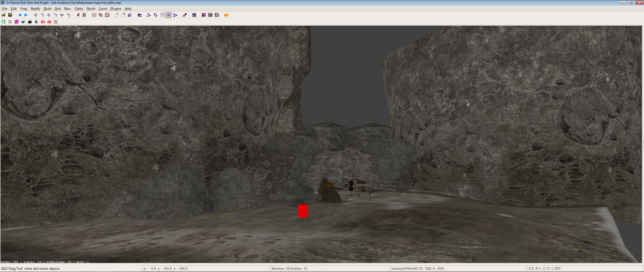Open the Help menu

tap(128, 9)
